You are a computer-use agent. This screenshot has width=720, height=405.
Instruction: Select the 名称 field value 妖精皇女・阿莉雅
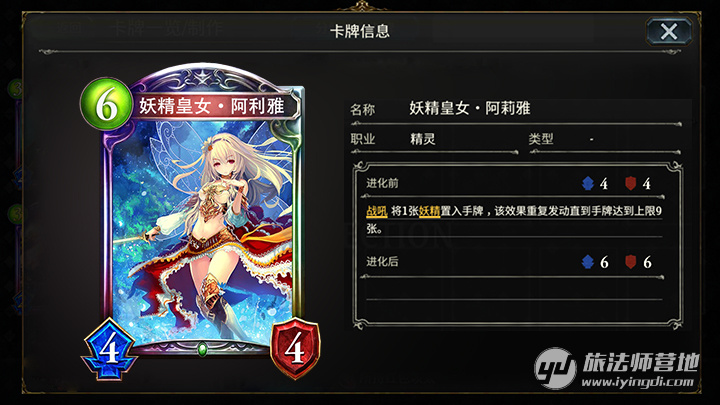tap(470, 108)
